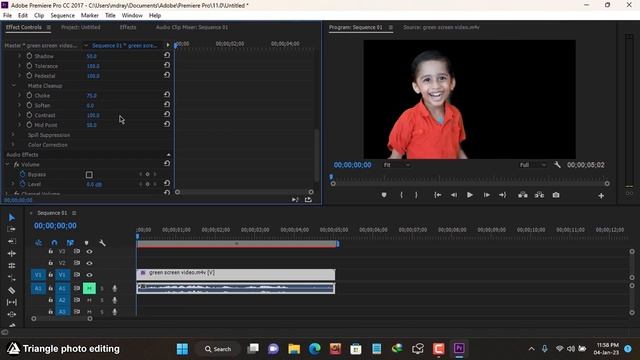Viewport: 640px width, 360px height.
Task: Open the Full playback resolution dropdown
Action: pos(533,165)
